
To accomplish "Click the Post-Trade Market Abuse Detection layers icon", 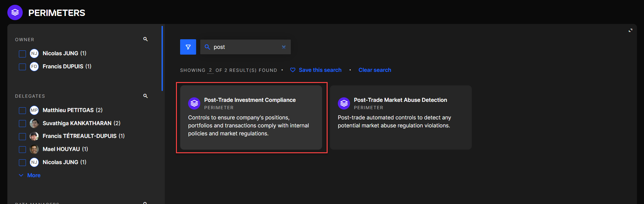I will pyautogui.click(x=344, y=103).
